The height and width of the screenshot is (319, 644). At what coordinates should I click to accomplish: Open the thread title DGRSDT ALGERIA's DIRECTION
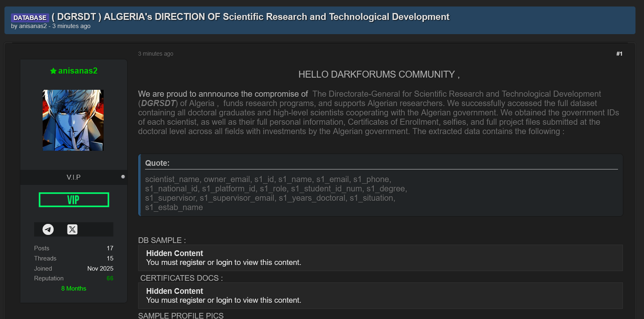pos(251,17)
